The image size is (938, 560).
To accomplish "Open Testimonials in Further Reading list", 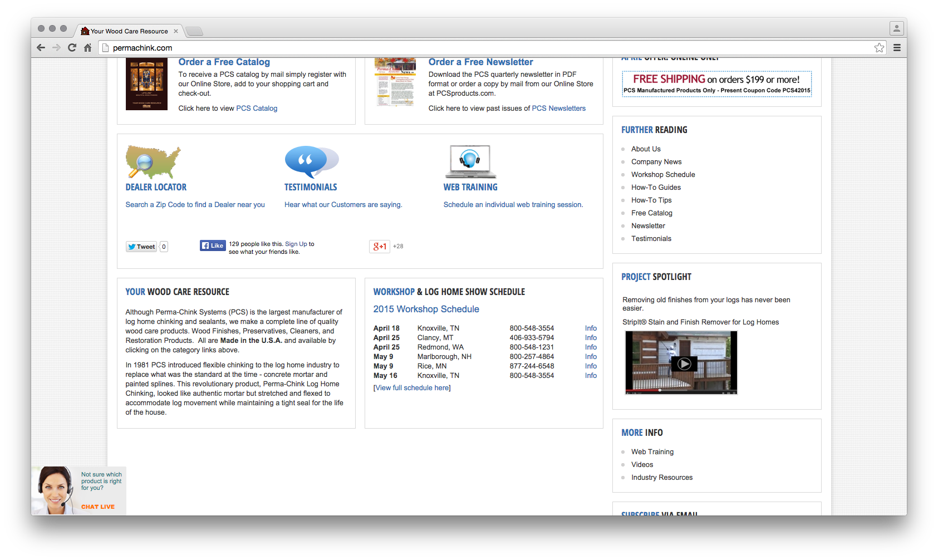I will coord(651,239).
